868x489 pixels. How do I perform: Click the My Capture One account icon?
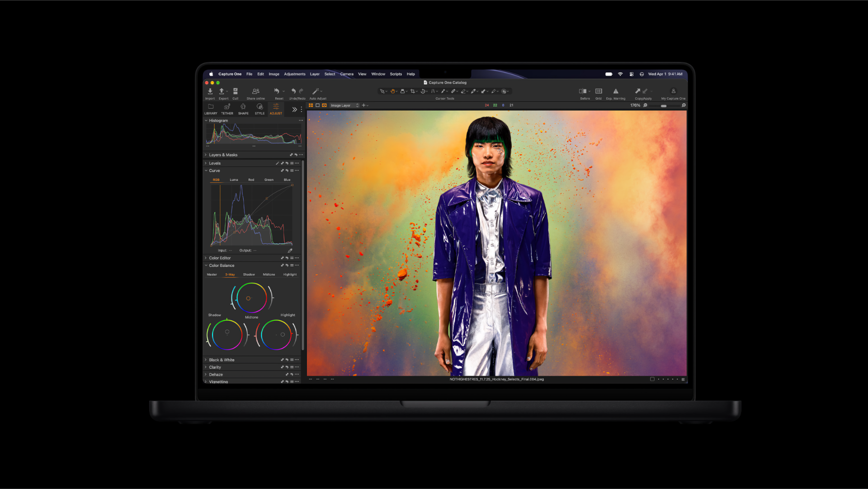coord(673,91)
